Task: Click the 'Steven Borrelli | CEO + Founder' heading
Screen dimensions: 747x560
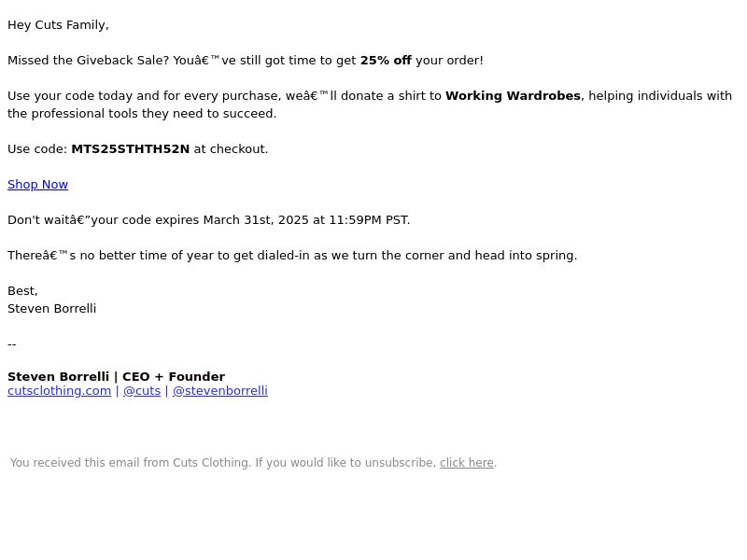Action: 116,377
